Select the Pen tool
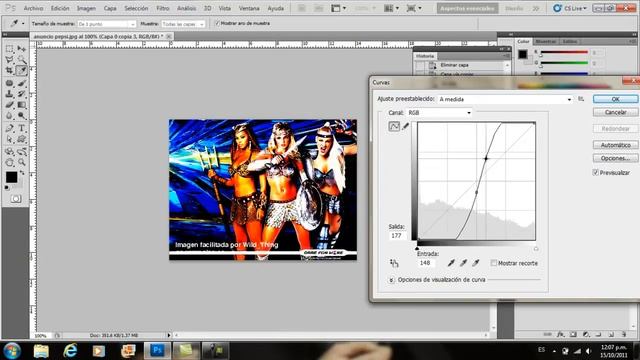Image resolution: width=640 pixels, height=360 pixels. tap(9, 129)
